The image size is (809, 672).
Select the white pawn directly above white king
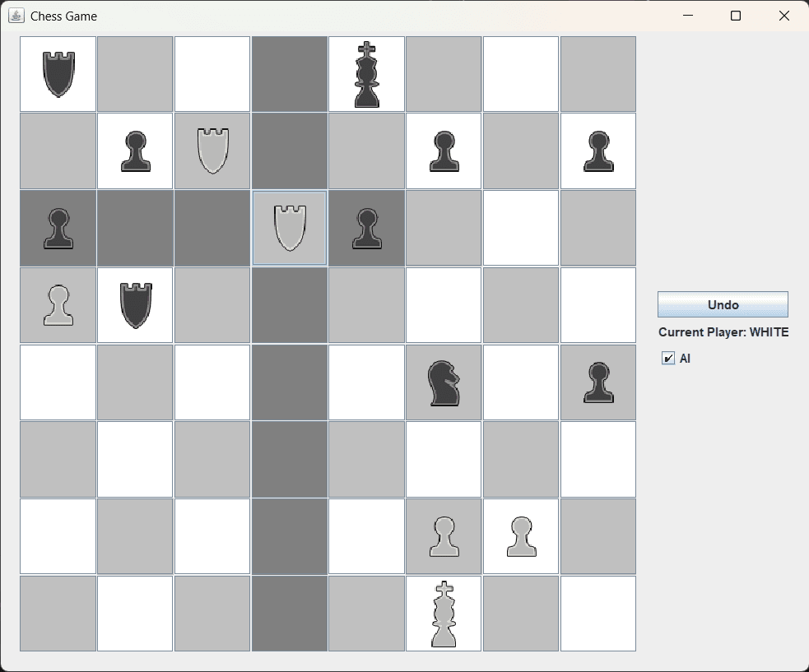(444, 536)
